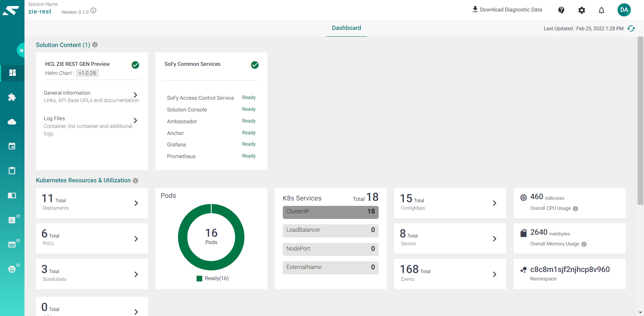Image resolution: width=644 pixels, height=316 pixels.
Task: Click the Ready(16) green legend swatch
Action: point(199,278)
